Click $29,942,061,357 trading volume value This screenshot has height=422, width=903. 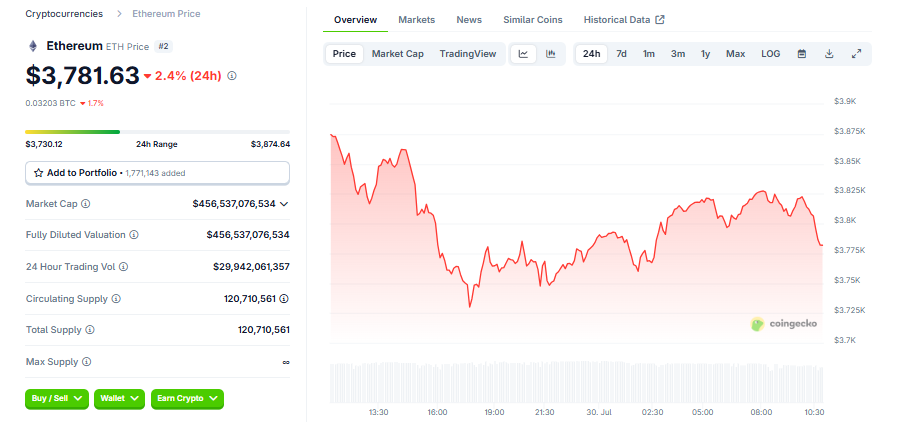(x=251, y=267)
